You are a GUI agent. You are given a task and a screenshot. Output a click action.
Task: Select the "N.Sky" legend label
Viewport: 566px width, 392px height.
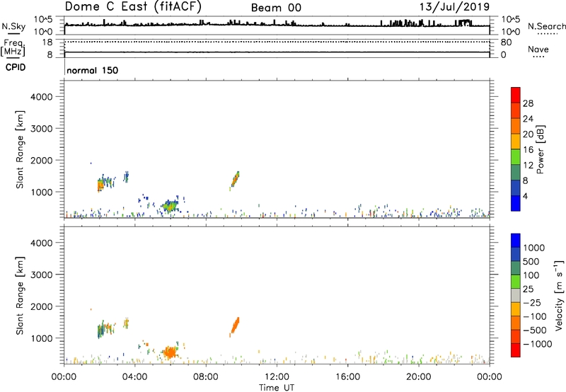point(13,26)
